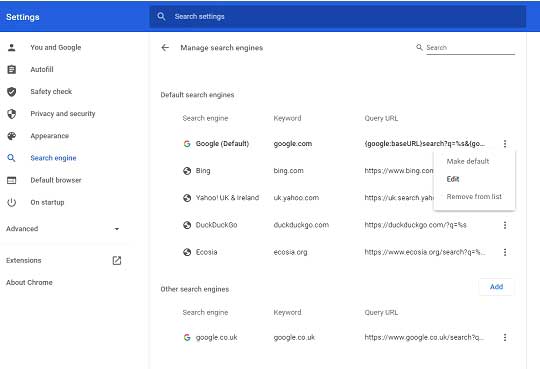Open three-dot menu for google.co.uk
This screenshot has height=369, width=540.
click(505, 337)
